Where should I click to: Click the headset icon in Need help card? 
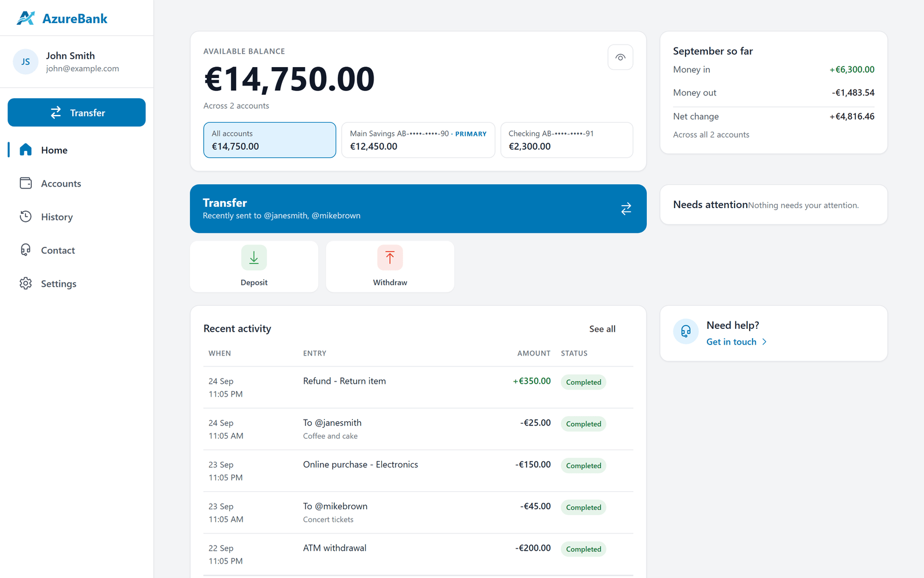pos(686,331)
